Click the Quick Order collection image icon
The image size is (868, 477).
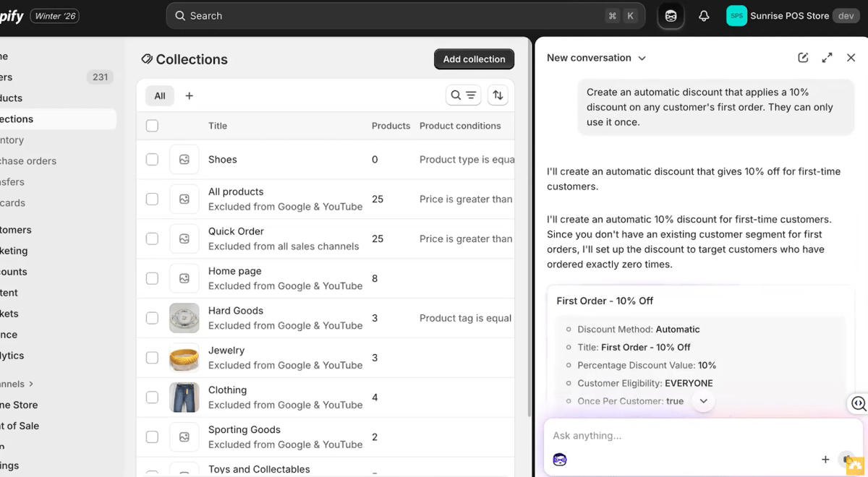(184, 239)
